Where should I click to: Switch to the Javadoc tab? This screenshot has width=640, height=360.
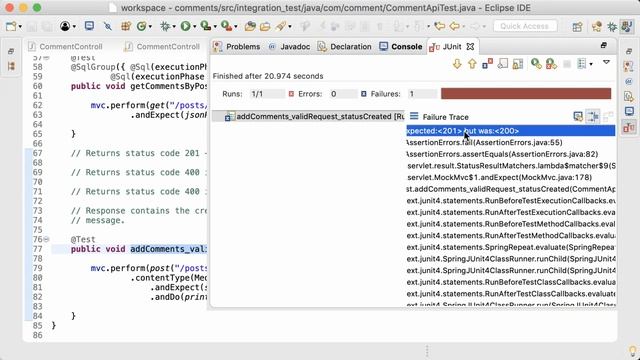pos(289,47)
